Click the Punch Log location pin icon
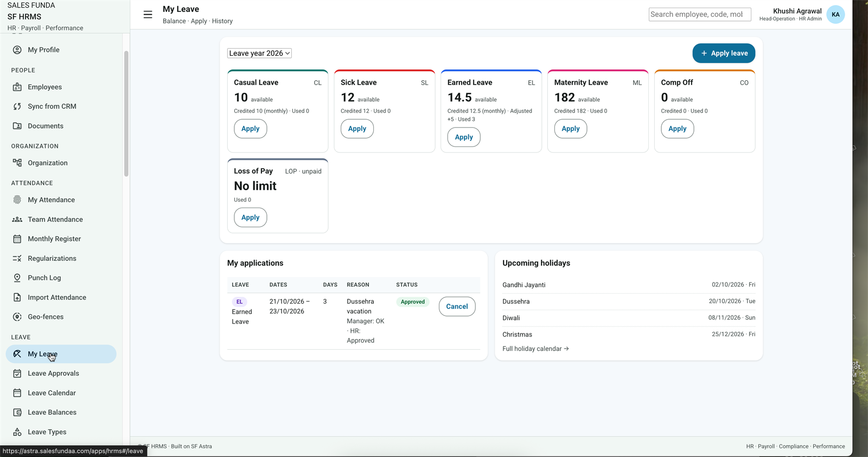 pos(17,278)
